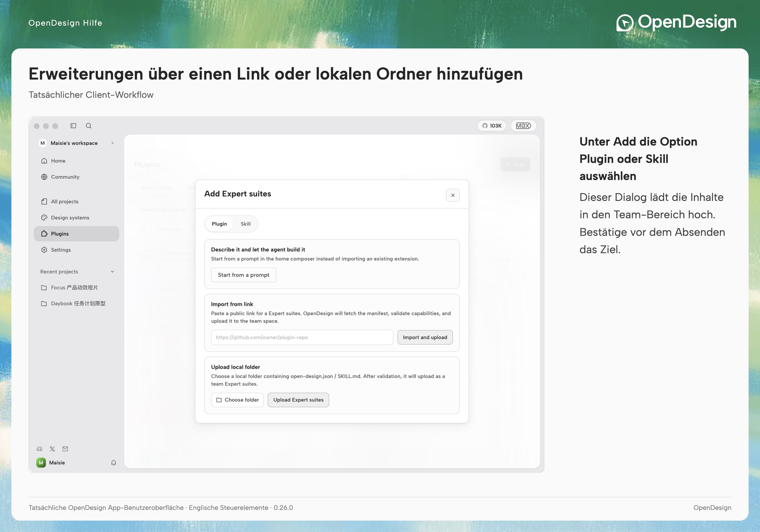Open the search magnifier icon

(x=88, y=126)
